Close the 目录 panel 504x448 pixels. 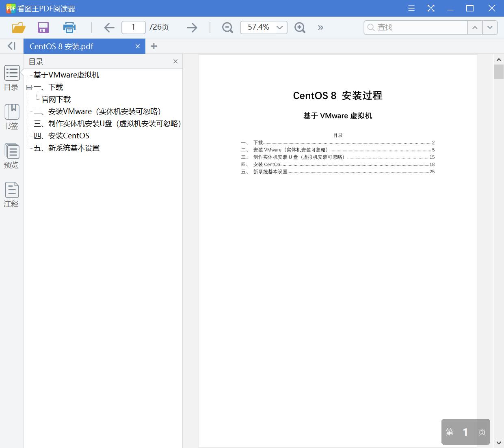[x=175, y=61]
